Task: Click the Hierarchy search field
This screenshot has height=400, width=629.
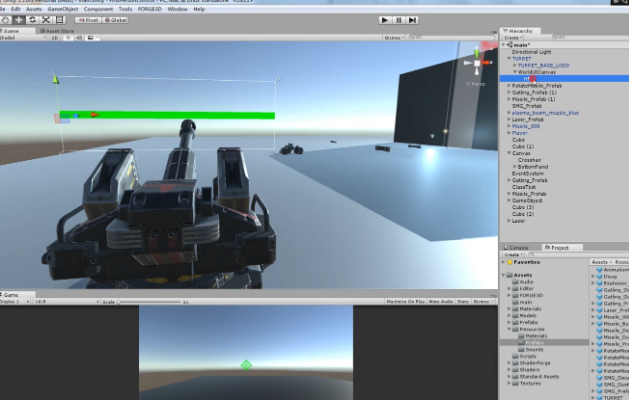Action: click(589, 37)
